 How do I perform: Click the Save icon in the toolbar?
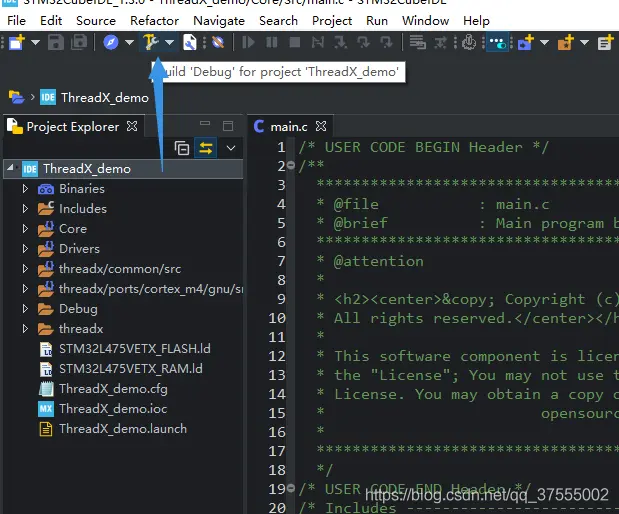pos(56,42)
